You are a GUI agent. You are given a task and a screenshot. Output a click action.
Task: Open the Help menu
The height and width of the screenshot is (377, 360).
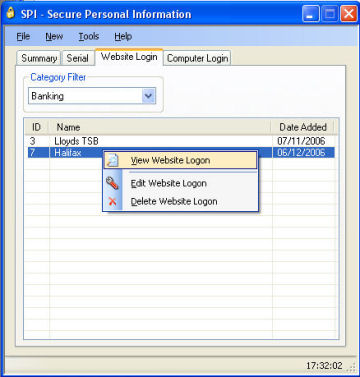pyautogui.click(x=123, y=36)
